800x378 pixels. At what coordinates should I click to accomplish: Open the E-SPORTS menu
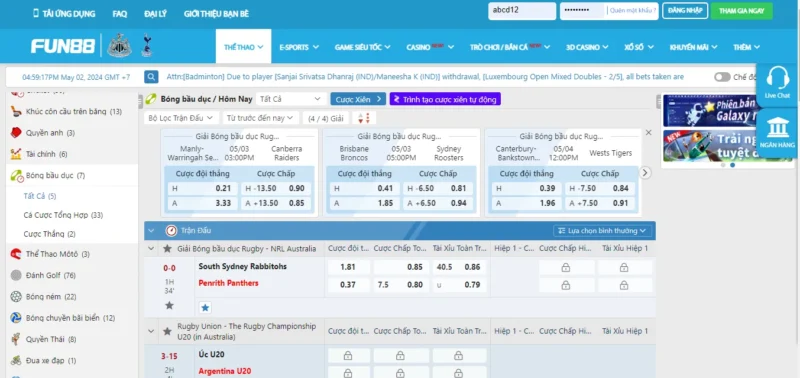coord(299,47)
